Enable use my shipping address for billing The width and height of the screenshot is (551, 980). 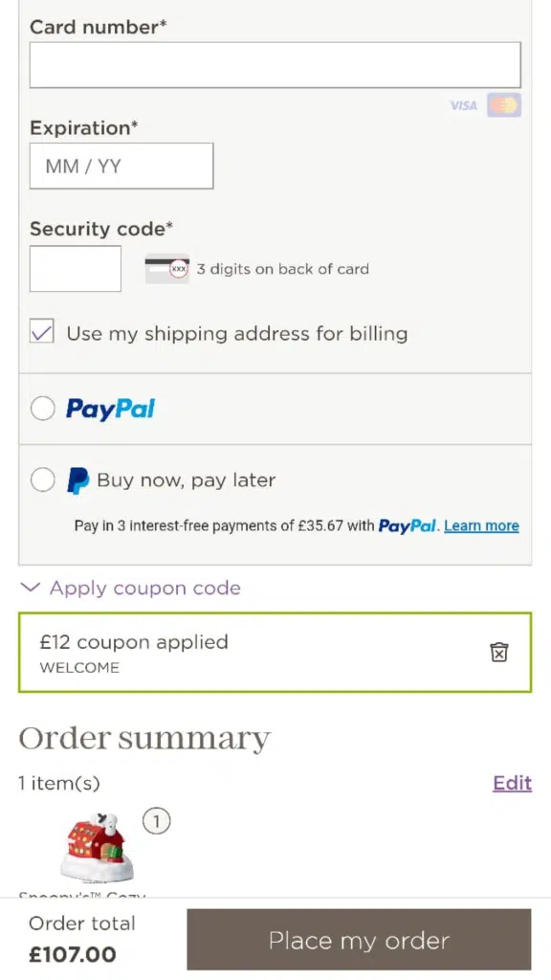point(42,330)
